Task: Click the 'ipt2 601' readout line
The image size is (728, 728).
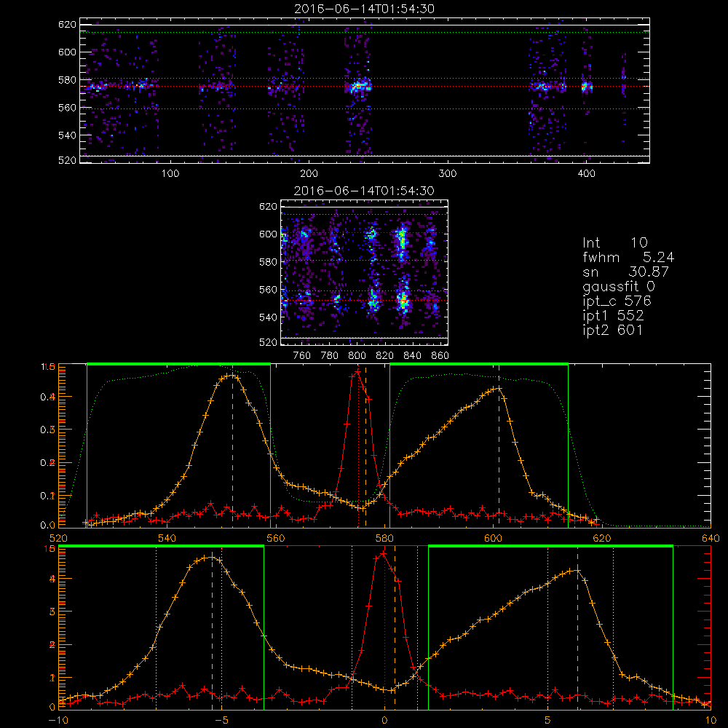Action: tap(612, 330)
